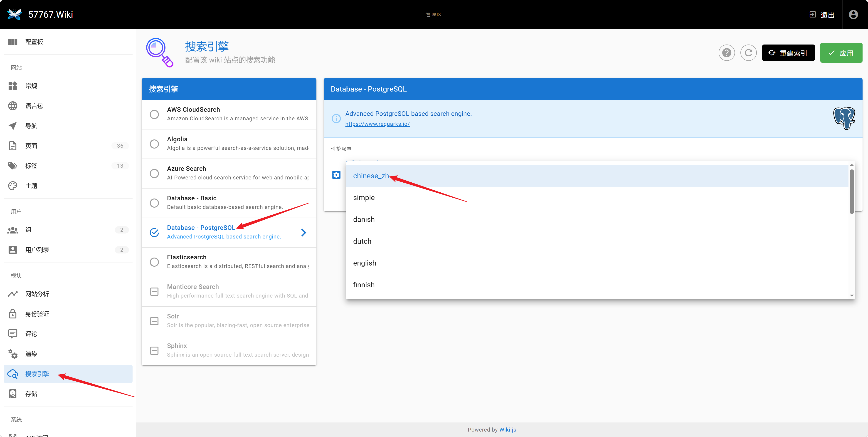Click the 搜索引擎 cloud search icon
The image size is (868, 437).
(12, 374)
